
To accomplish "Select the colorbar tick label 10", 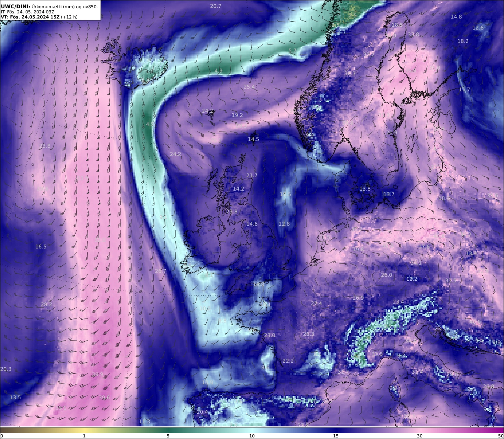I will [252, 436].
